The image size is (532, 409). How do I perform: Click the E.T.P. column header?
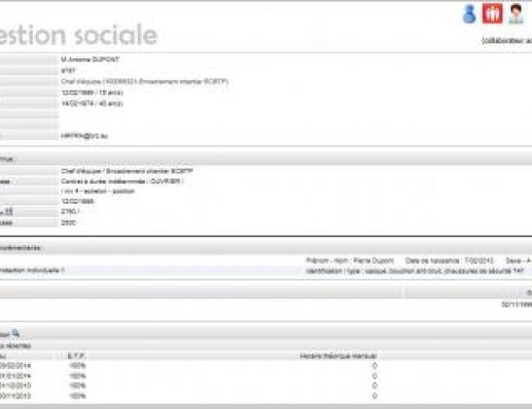pos(76,356)
